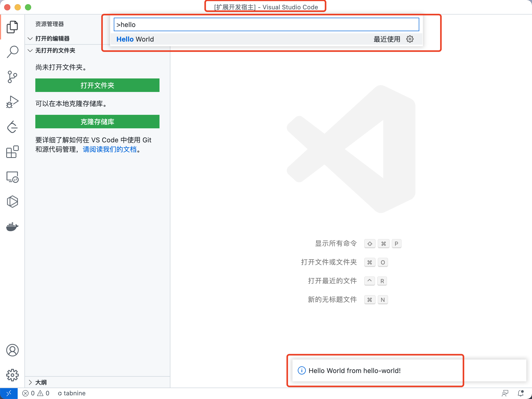This screenshot has width=532, height=399.
Task: Configure keybinding gear for Hello World command
Action: tap(410, 39)
